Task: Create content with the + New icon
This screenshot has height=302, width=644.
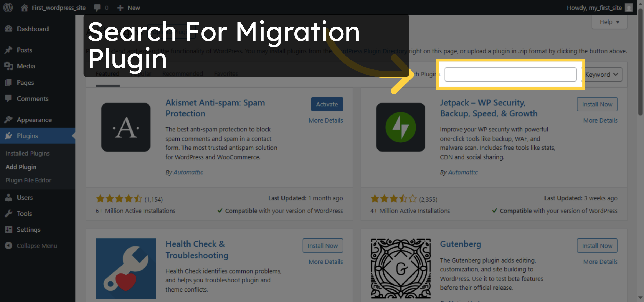Action: [x=120, y=8]
